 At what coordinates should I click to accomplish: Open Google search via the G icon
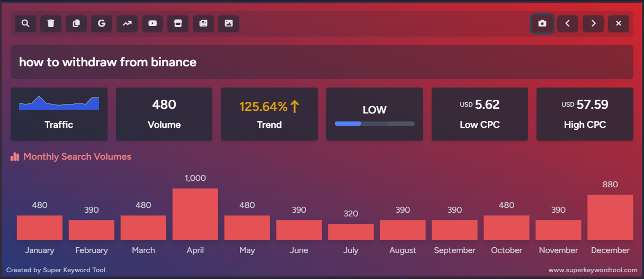[x=102, y=23]
